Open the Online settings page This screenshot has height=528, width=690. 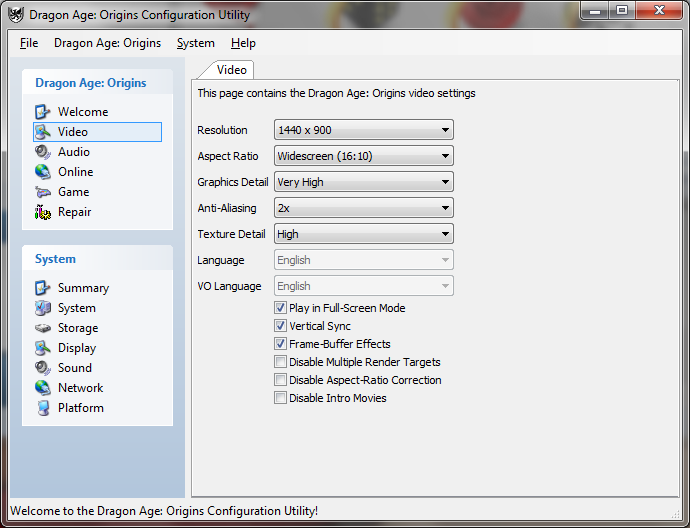[75, 172]
